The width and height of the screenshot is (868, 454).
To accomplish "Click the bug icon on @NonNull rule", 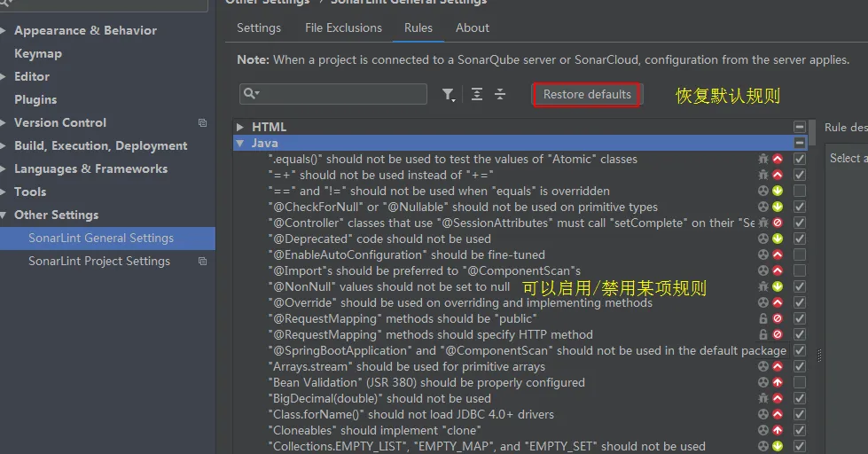I will coord(763,286).
